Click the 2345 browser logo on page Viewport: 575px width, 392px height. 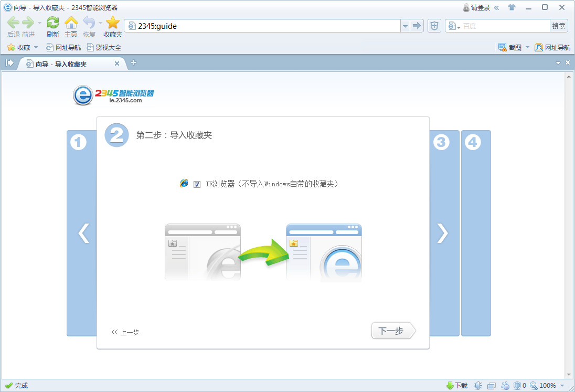click(113, 96)
